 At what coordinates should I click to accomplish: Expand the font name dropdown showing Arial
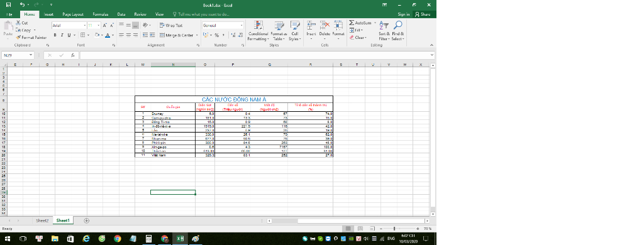tap(85, 26)
